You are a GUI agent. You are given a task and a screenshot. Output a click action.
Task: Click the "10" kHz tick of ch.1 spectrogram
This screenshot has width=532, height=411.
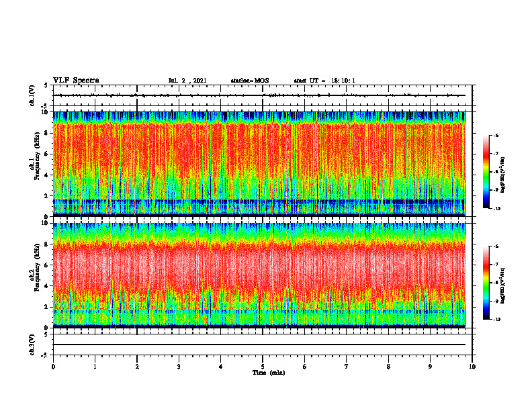pos(45,112)
